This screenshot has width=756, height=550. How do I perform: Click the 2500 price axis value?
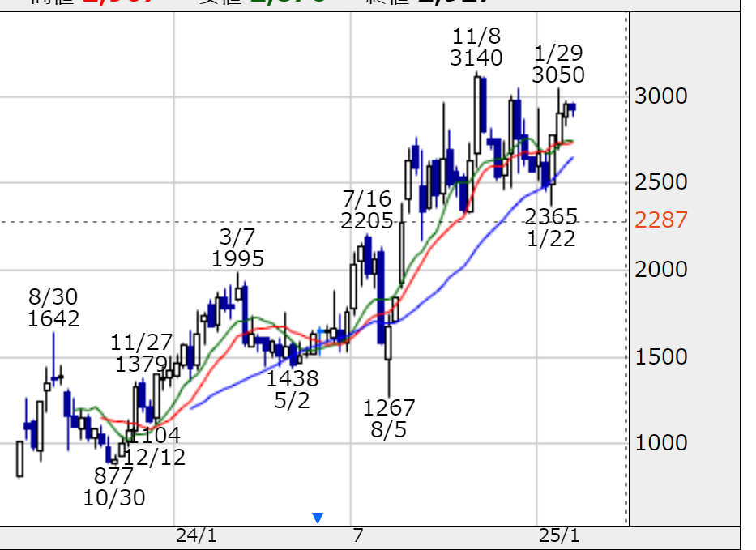click(660, 182)
